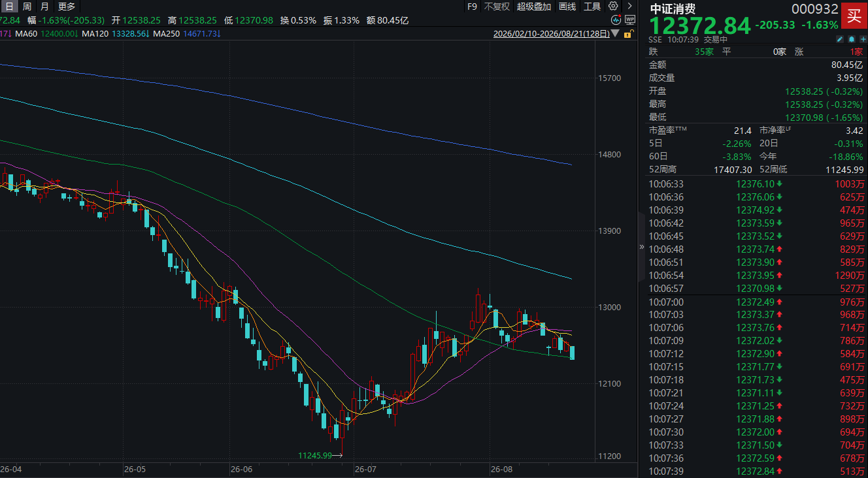Select the 10:07:00 tick row
868x478 pixels.
(756, 302)
